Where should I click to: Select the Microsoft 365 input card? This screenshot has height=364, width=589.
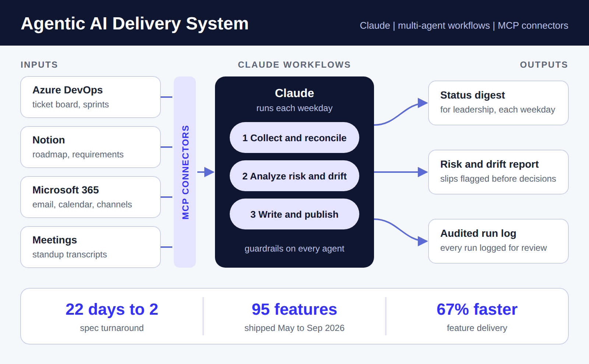pyautogui.click(x=91, y=197)
